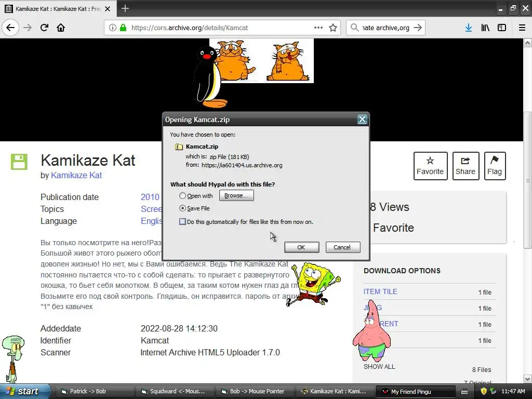The image size is (532, 399).
Task: Click the Addeddate value 2022-08-28 14:12:30
Action: (x=179, y=329)
